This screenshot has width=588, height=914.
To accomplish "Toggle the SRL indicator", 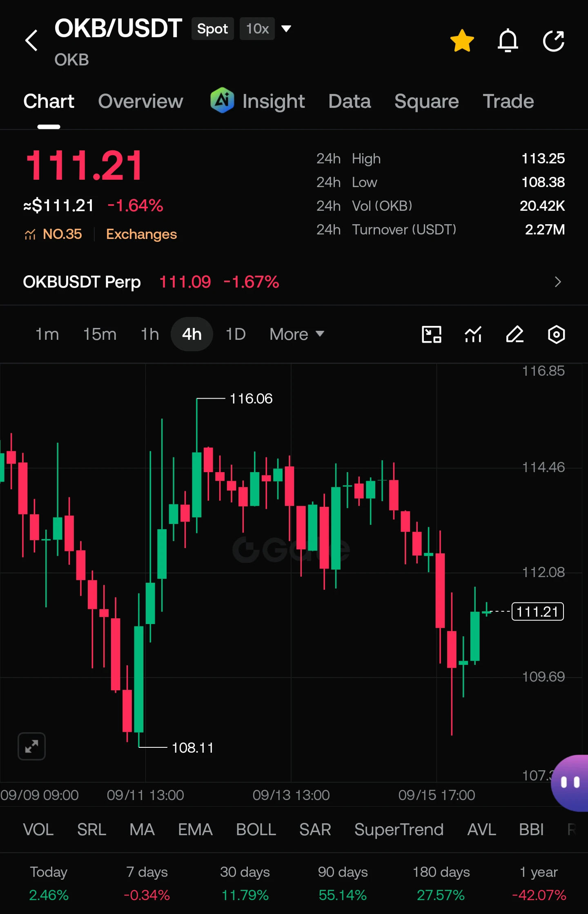I will [x=91, y=829].
